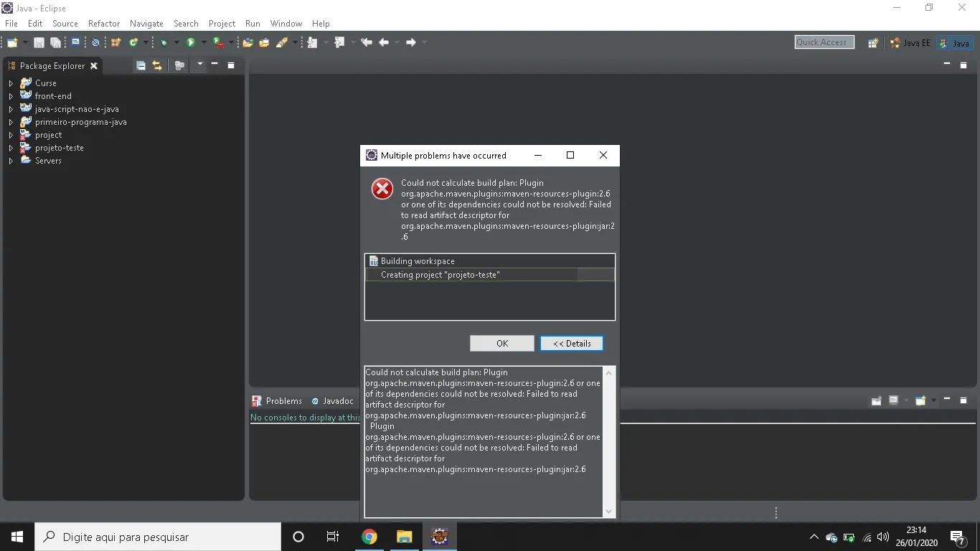Expand the projeto-teste project

point(11,148)
